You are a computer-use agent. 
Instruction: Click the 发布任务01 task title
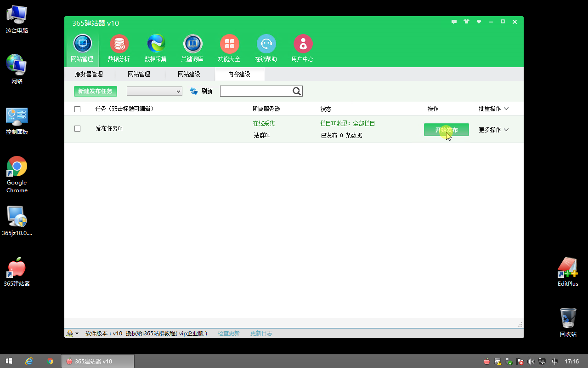click(109, 128)
